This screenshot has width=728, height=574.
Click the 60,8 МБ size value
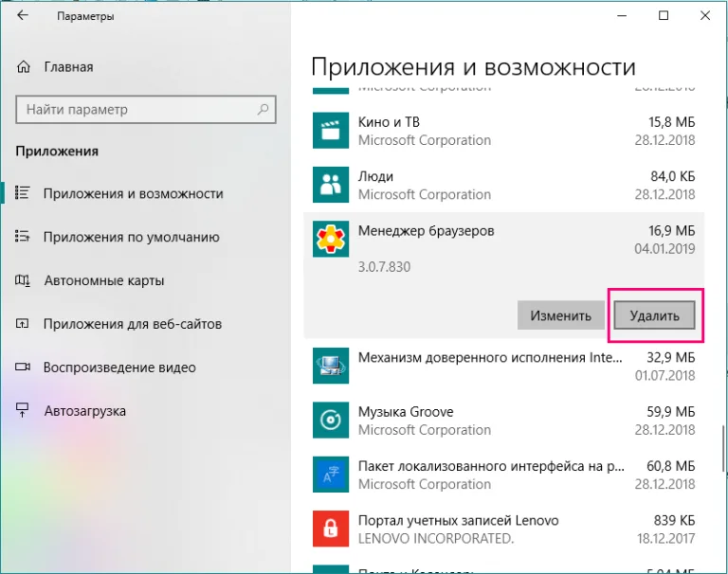coord(671,466)
